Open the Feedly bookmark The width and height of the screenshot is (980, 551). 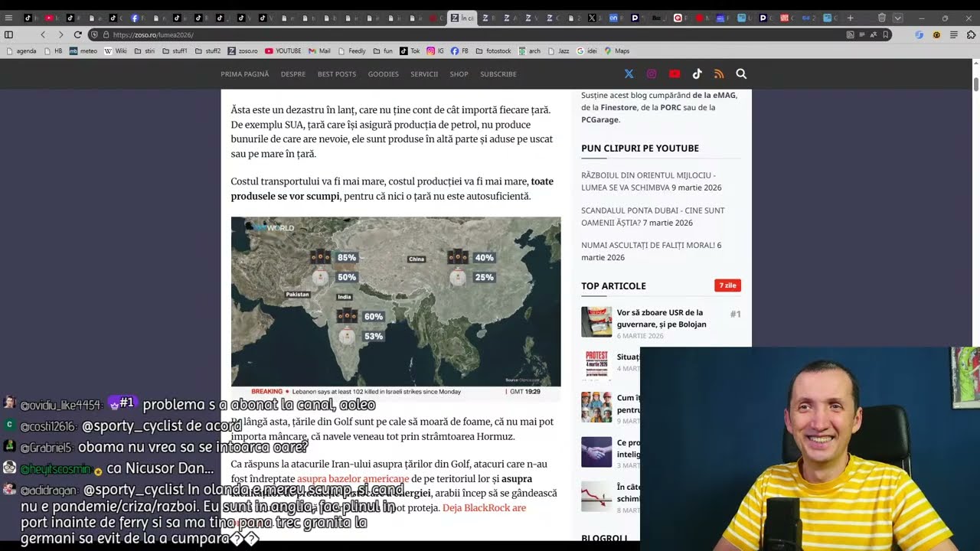click(352, 51)
